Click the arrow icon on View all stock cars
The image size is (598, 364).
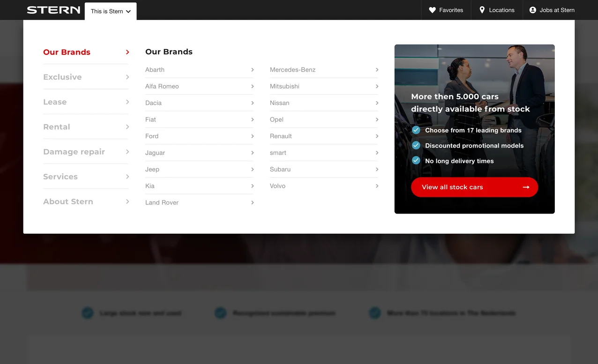(x=526, y=187)
